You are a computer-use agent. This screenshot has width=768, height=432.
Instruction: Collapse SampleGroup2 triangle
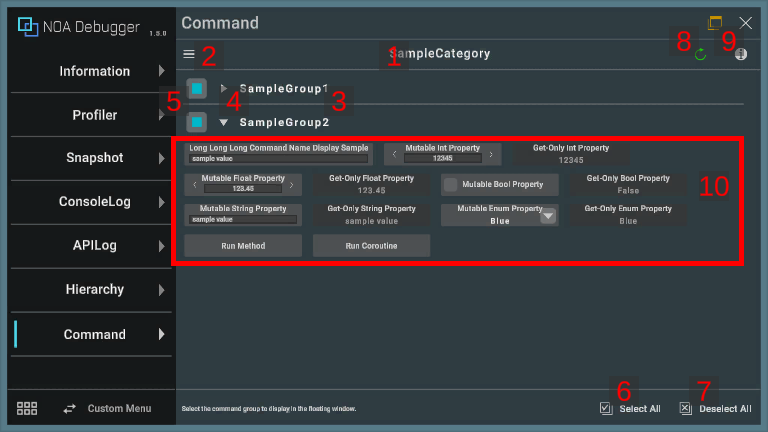pyautogui.click(x=223, y=122)
